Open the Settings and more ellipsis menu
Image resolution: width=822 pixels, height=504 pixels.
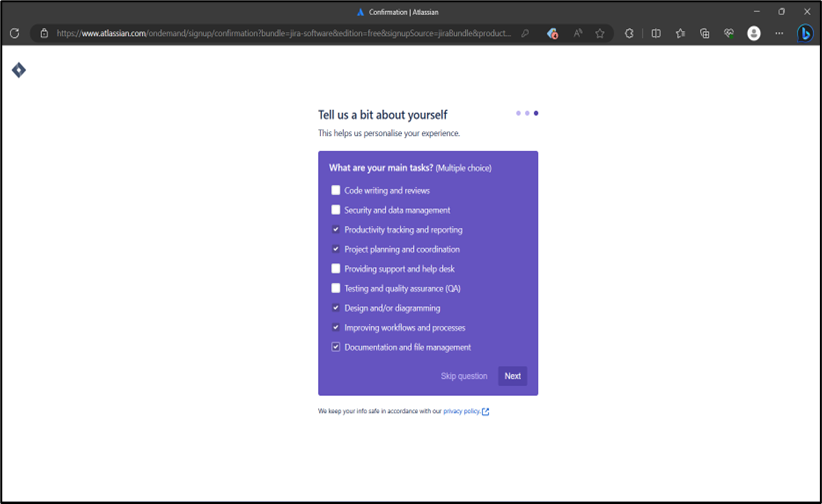[779, 34]
